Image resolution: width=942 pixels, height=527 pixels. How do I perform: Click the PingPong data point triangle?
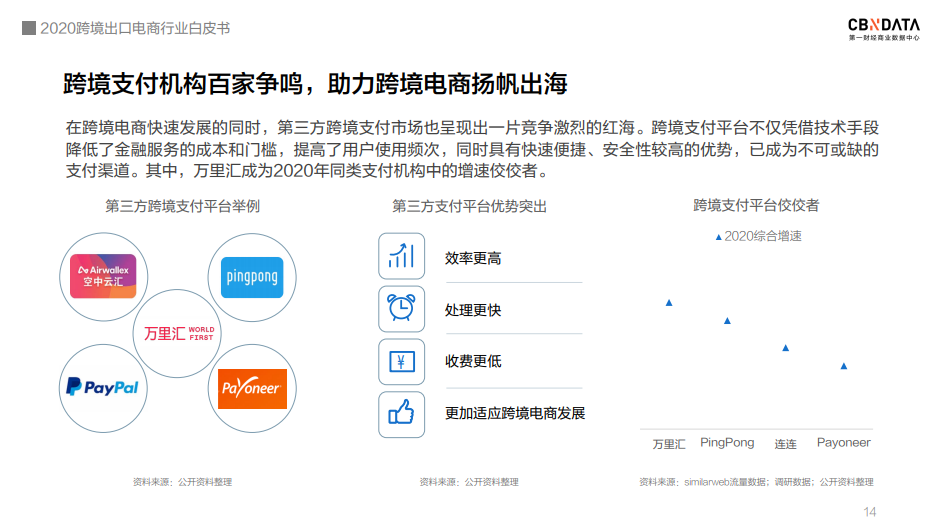[x=727, y=321]
